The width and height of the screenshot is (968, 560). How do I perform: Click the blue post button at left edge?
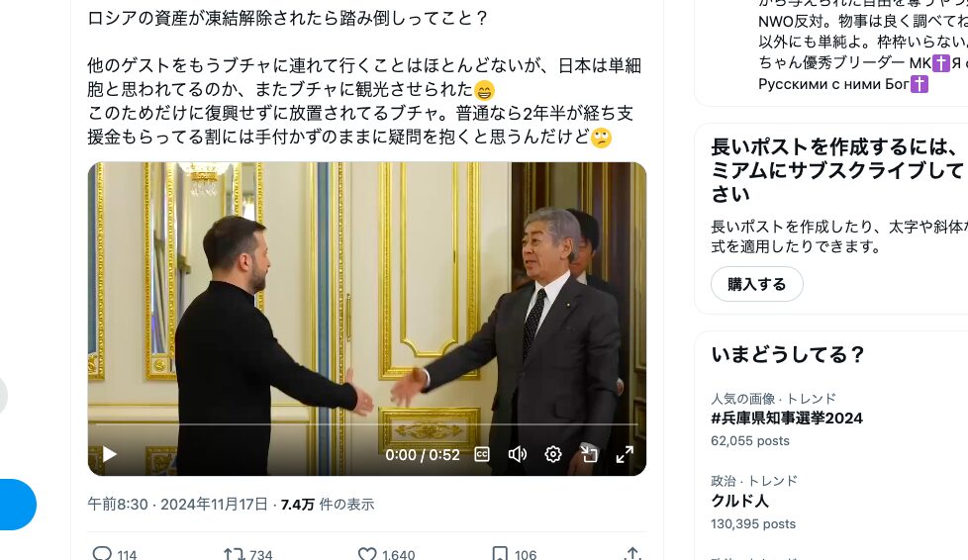[17, 505]
